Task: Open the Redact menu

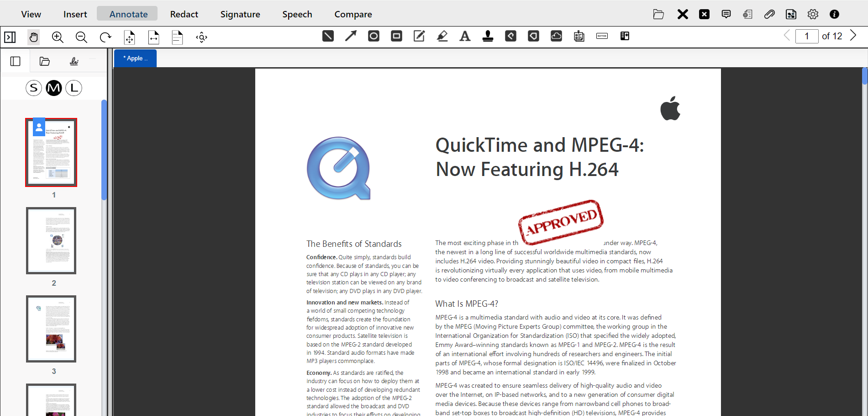Action: pos(184,14)
